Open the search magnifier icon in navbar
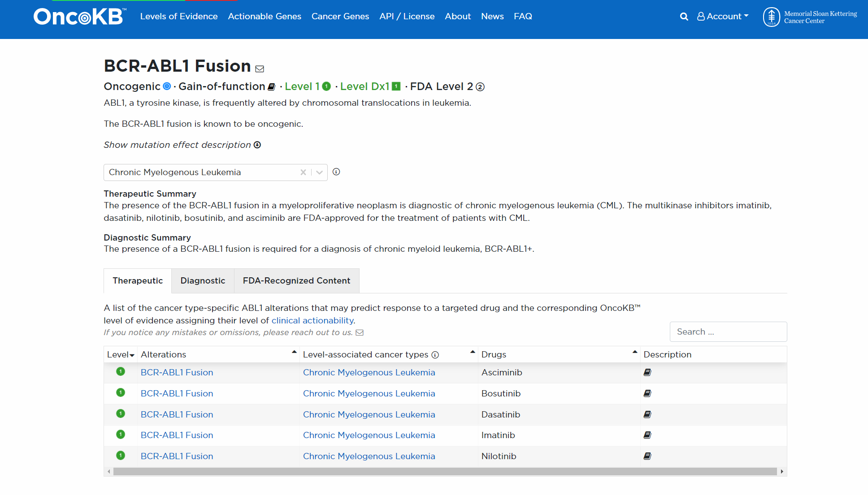This screenshot has width=868, height=495. (x=684, y=16)
